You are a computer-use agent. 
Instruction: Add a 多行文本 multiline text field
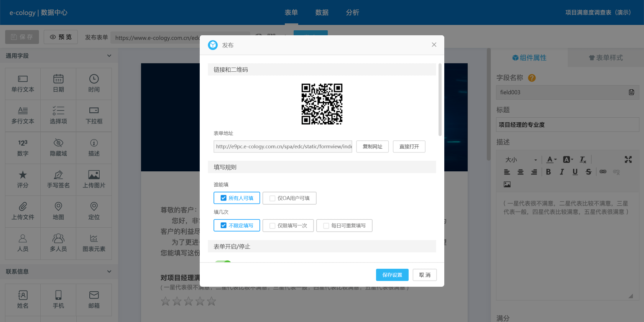pos(23,116)
